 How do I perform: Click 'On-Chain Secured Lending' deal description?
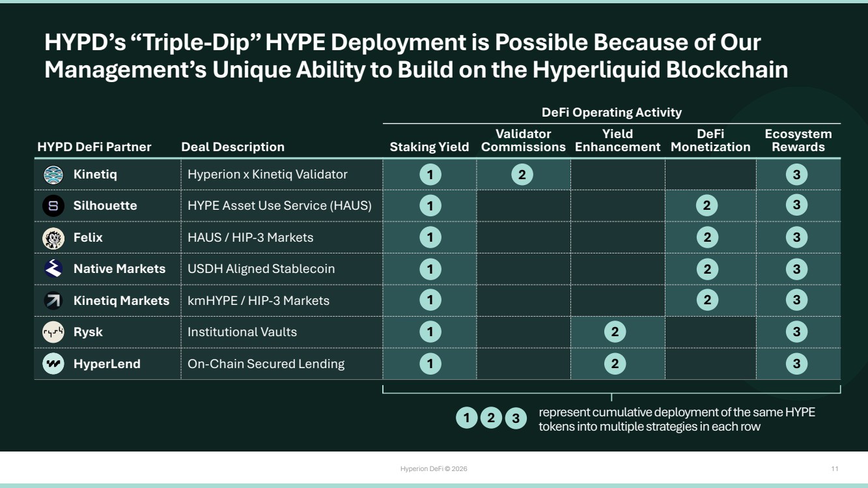click(x=266, y=364)
